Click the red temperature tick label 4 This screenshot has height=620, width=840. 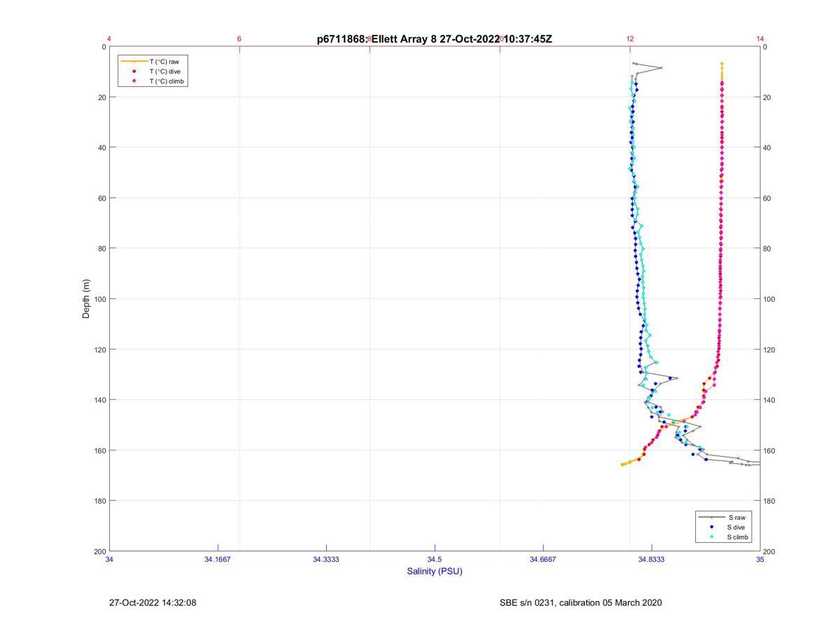(109, 39)
